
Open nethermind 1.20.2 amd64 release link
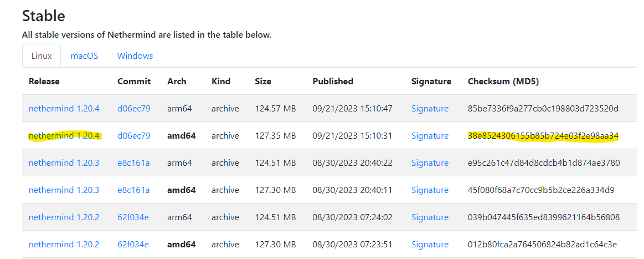click(x=64, y=245)
